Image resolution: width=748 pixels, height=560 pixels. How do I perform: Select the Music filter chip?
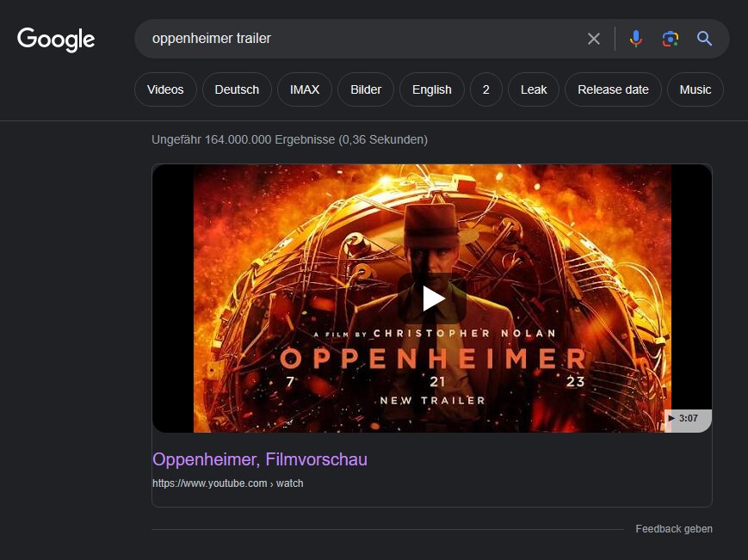click(x=695, y=89)
